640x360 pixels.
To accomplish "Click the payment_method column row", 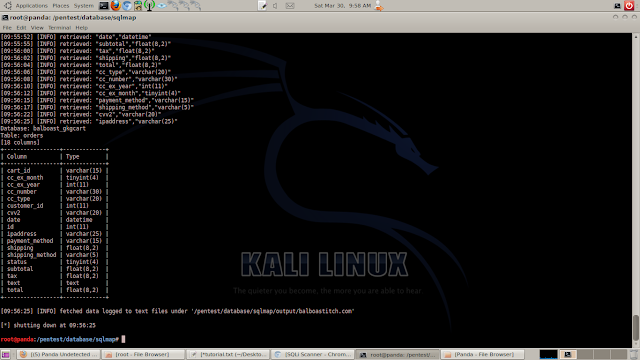I will [54, 241].
